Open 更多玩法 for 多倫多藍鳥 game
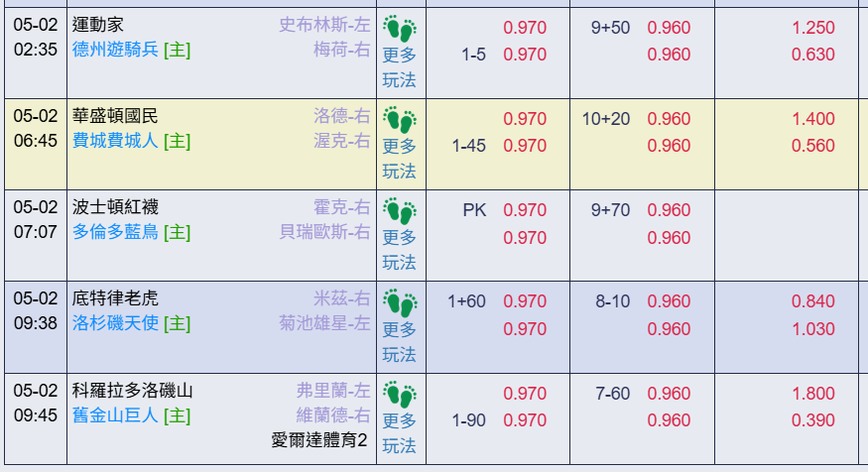The image size is (868, 472). 400,250
